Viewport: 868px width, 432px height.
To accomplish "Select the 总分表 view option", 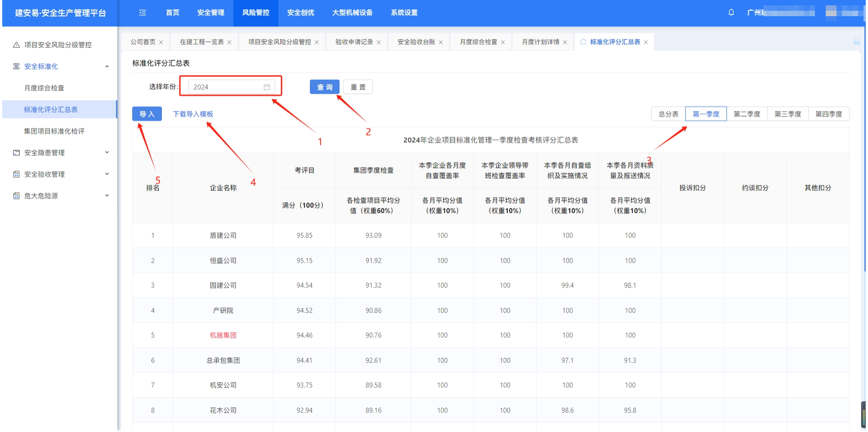I will [668, 114].
